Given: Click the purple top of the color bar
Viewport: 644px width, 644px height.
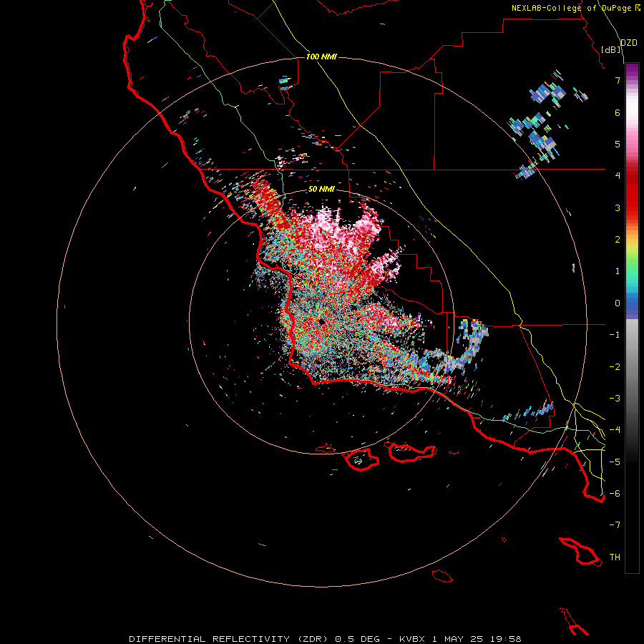Looking at the screenshot, I should tap(632, 68).
